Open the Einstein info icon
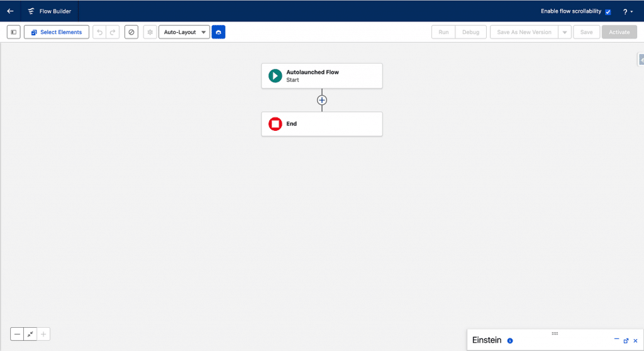The image size is (644, 351). (510, 340)
